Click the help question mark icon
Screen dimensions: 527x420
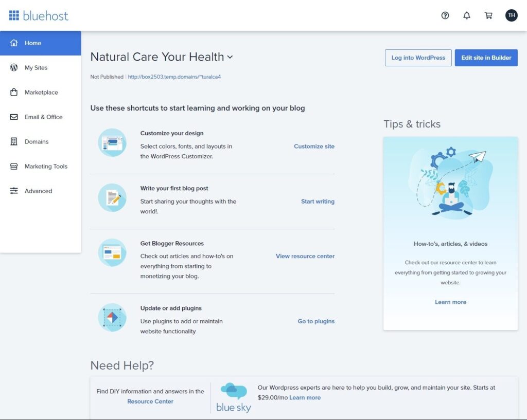click(x=445, y=15)
